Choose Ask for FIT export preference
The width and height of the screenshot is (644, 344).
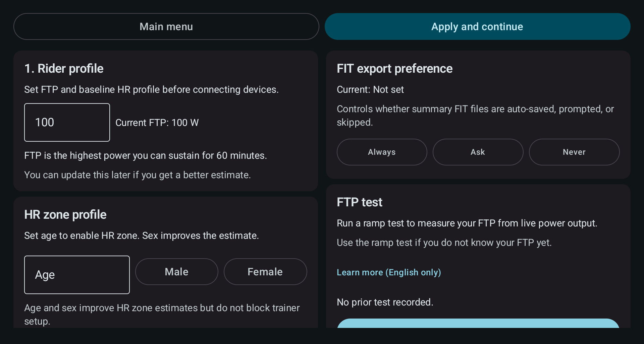[478, 152]
